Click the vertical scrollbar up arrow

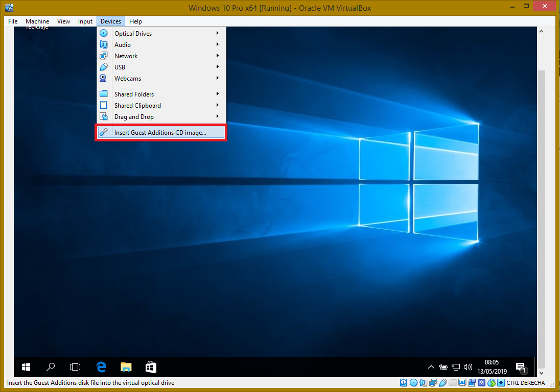[x=542, y=31]
